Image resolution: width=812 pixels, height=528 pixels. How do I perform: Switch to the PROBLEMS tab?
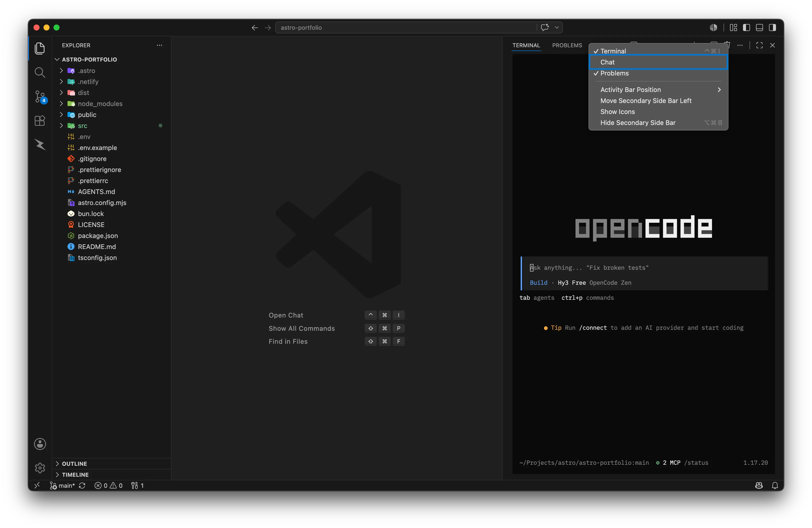(x=567, y=45)
